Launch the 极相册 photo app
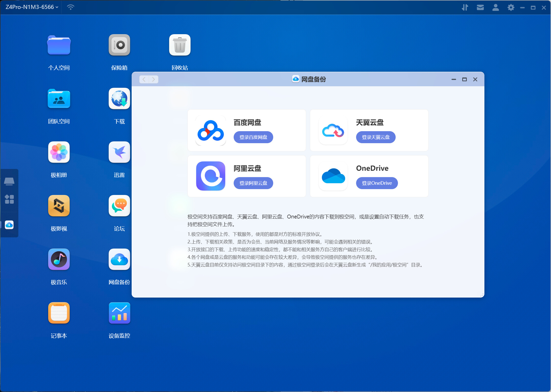551x392 pixels. coord(59,152)
